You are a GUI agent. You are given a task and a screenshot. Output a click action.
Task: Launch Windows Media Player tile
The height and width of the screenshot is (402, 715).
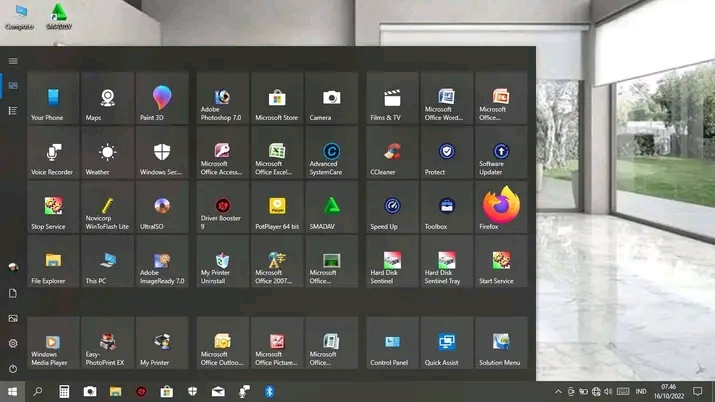(x=53, y=343)
